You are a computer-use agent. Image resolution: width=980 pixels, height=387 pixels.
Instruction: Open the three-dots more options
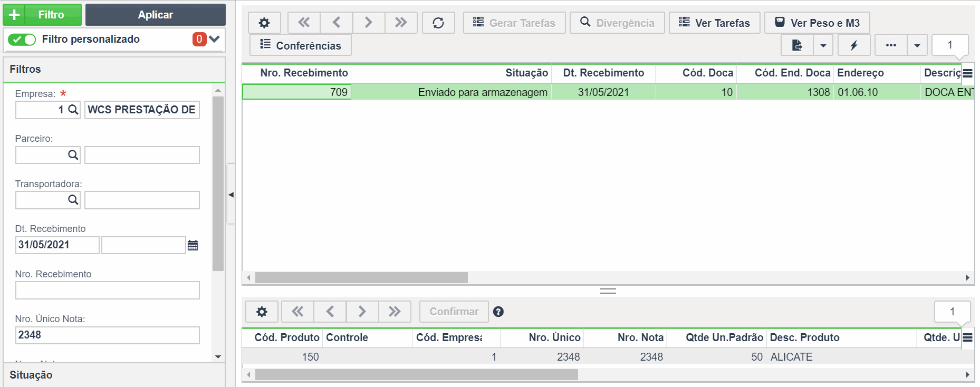891,45
